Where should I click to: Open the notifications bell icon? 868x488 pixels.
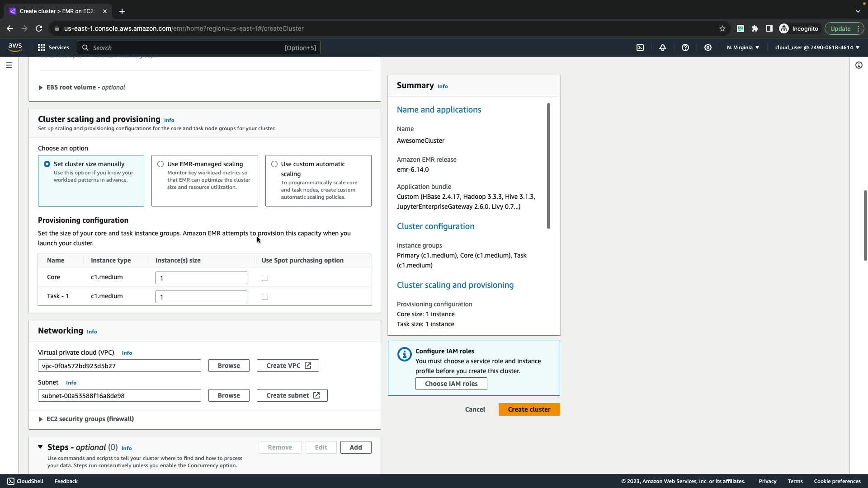[663, 47]
